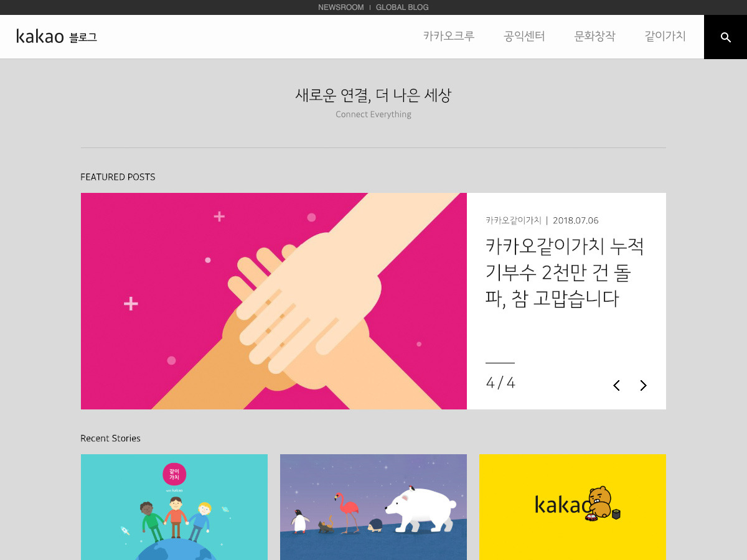Open the globe children story thumbnail
The image size is (747, 560).
coord(174,507)
